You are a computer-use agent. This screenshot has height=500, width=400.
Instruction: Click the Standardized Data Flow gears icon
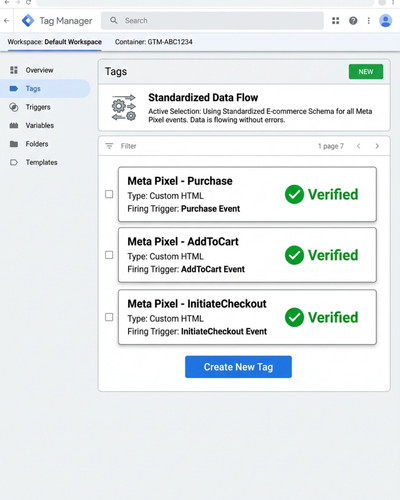[124, 108]
